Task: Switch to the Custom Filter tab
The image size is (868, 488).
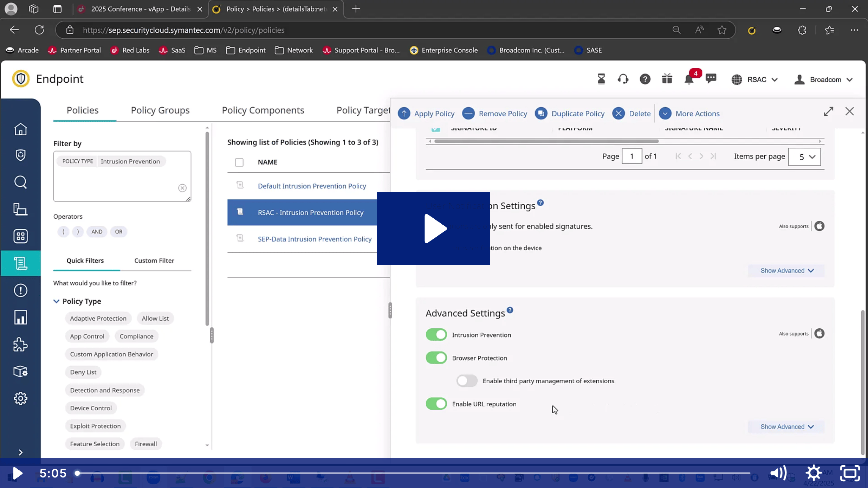Action: (154, 261)
